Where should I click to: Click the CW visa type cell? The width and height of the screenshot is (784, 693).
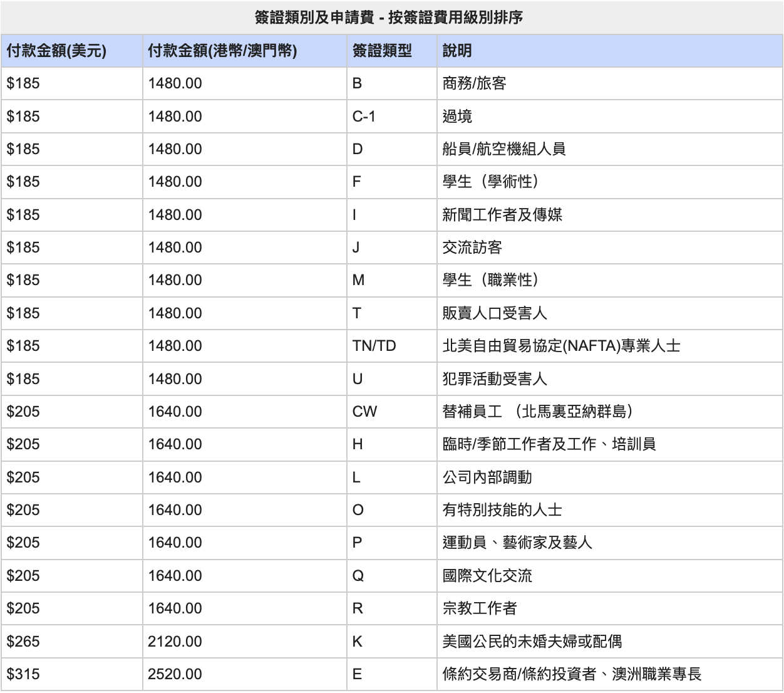click(364, 412)
